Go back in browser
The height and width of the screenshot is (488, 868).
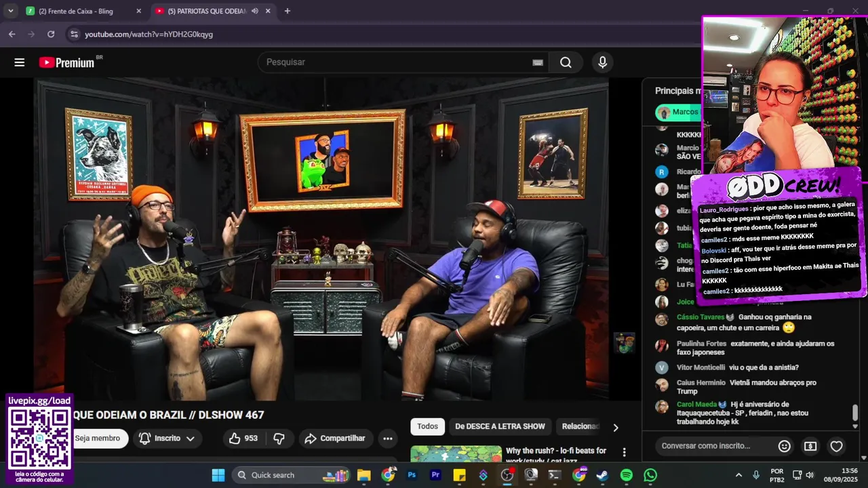pyautogui.click(x=12, y=34)
